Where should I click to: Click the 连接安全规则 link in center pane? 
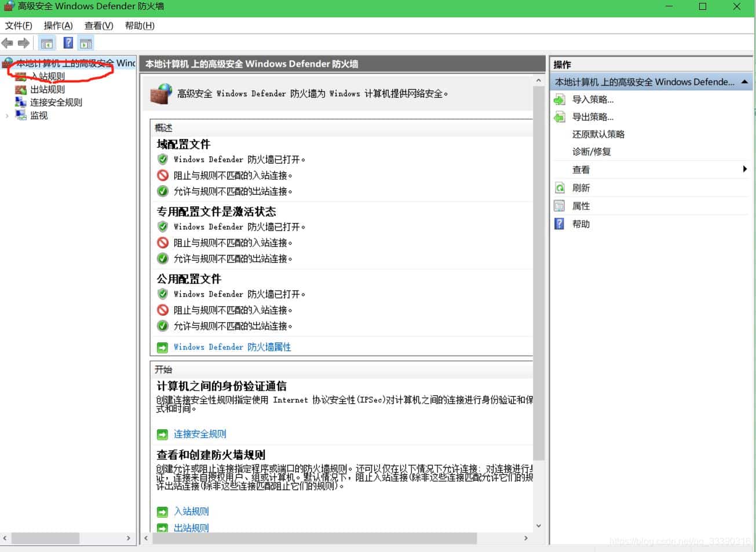pos(200,434)
